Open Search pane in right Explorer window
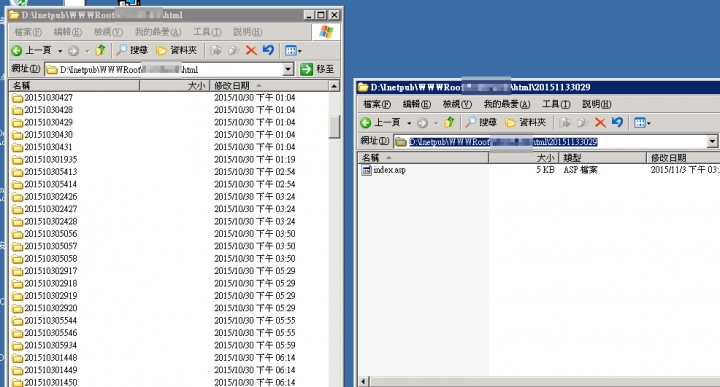 (481, 123)
